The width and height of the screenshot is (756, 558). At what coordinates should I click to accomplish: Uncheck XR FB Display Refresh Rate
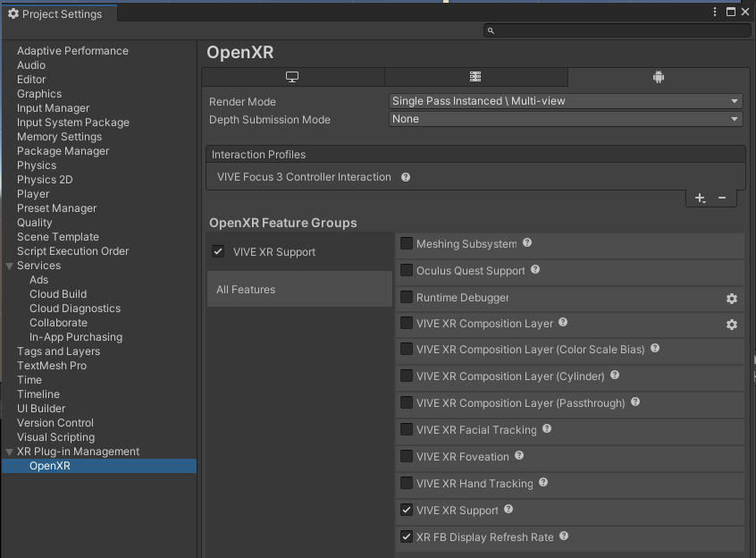point(407,537)
